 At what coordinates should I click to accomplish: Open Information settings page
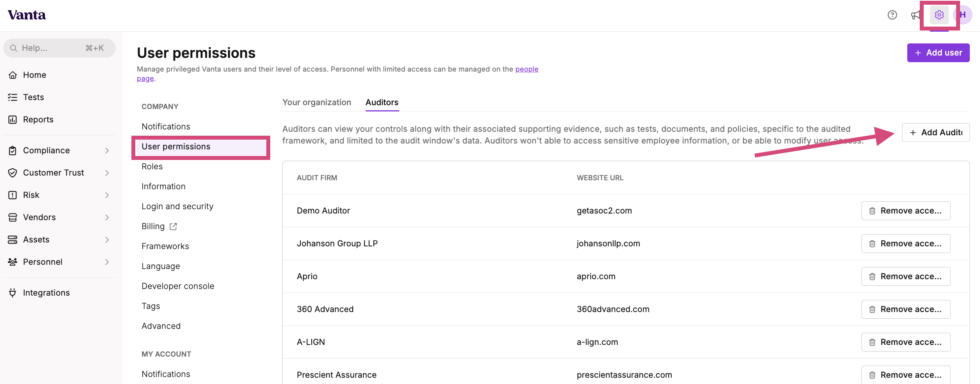[x=163, y=186]
